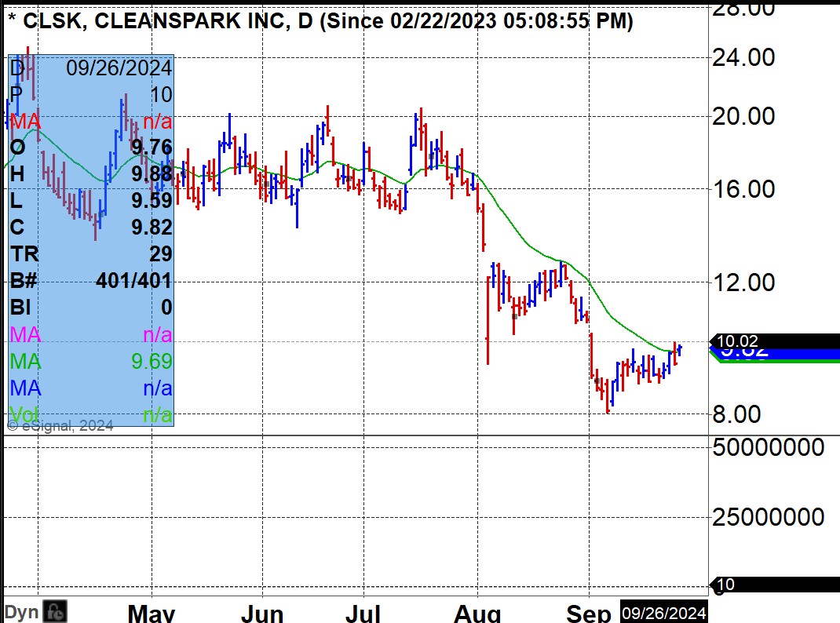Select the Sep label on time axis
This screenshot has width=840, height=623.
(x=589, y=613)
